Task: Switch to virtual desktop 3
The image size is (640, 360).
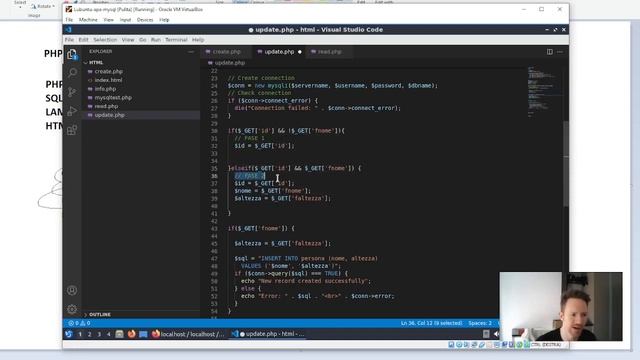Action: 99,334
